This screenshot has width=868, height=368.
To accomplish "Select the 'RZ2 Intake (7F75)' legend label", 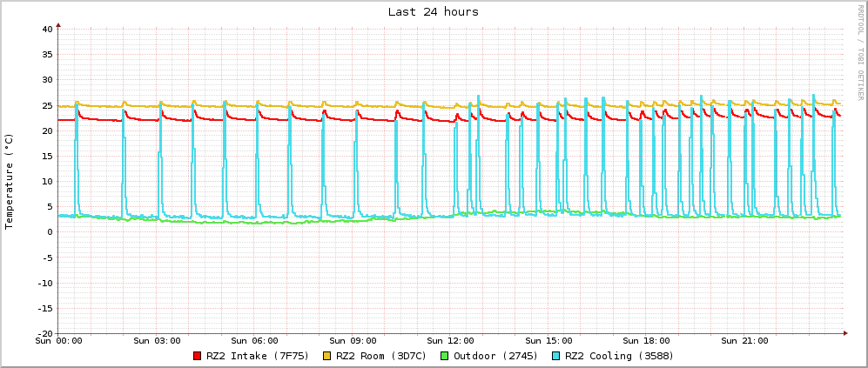I will coord(258,356).
